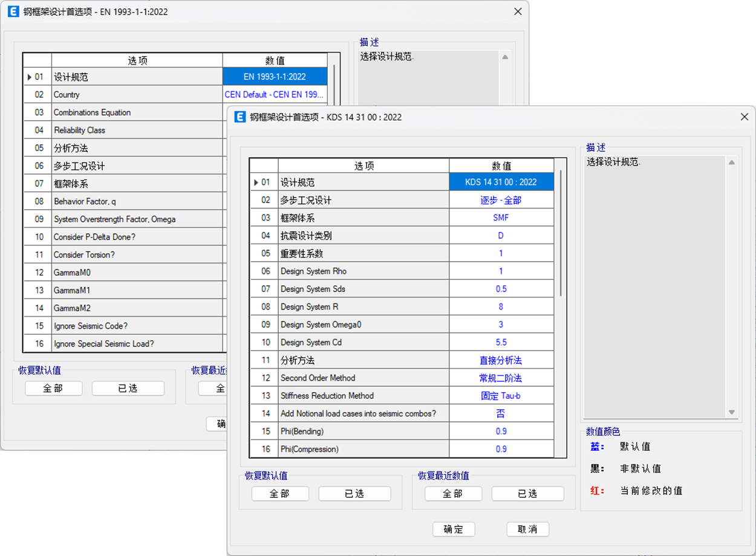
Task: Click the Design System R value cell showing 8
Action: click(501, 307)
